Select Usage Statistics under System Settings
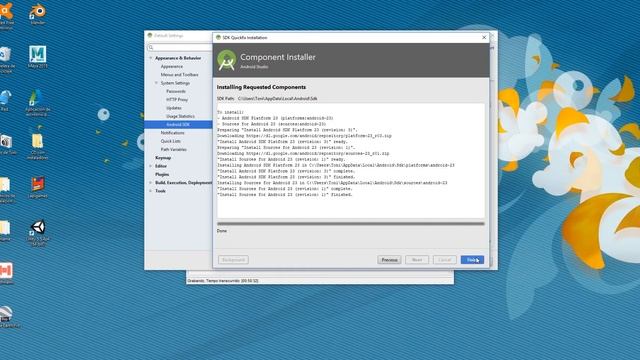 (180, 116)
